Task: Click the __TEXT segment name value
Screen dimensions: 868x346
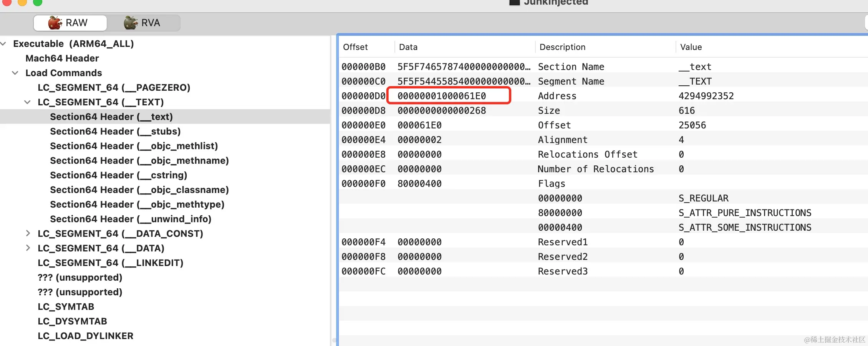Action: tap(695, 82)
